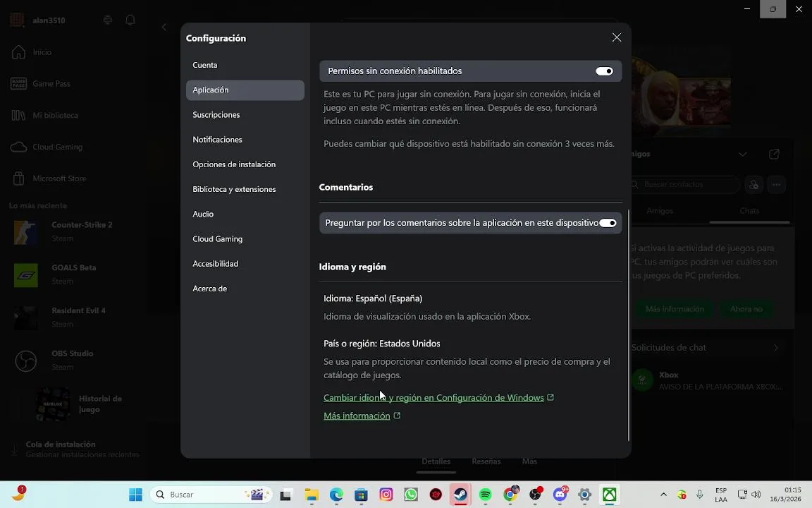Click the Inicio home icon in sidebar
This screenshot has width=812, height=508.
click(x=18, y=52)
